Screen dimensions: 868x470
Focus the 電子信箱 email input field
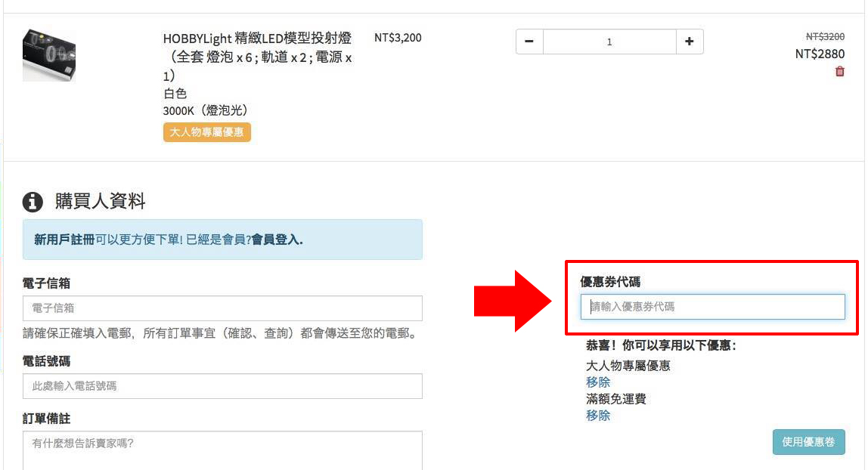(222, 308)
